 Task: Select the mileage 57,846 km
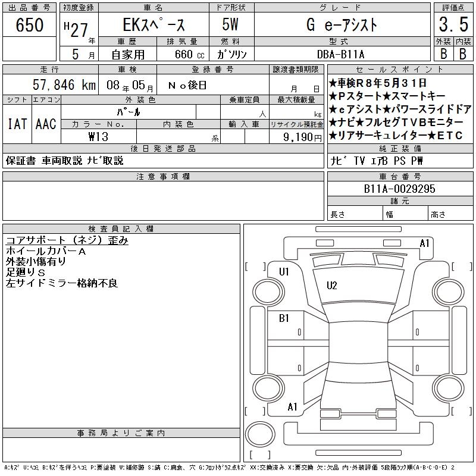64,84
